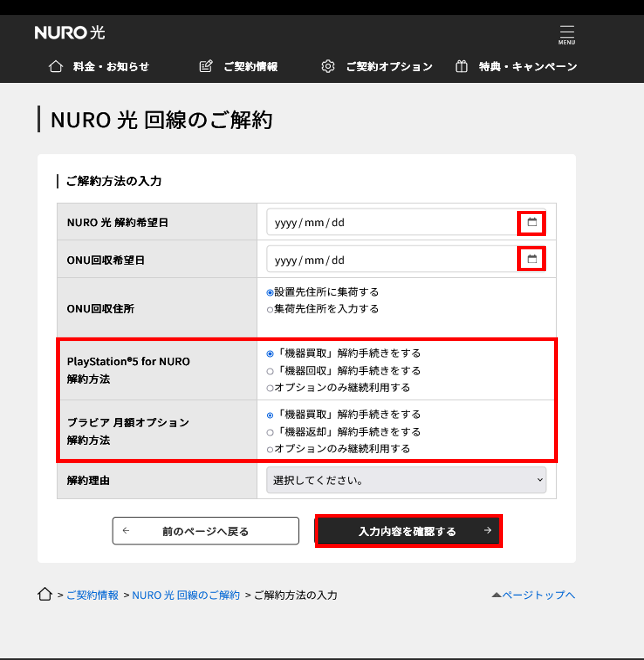Open calendar for ONU回収希望日
This screenshot has height=660, width=644.
(532, 259)
